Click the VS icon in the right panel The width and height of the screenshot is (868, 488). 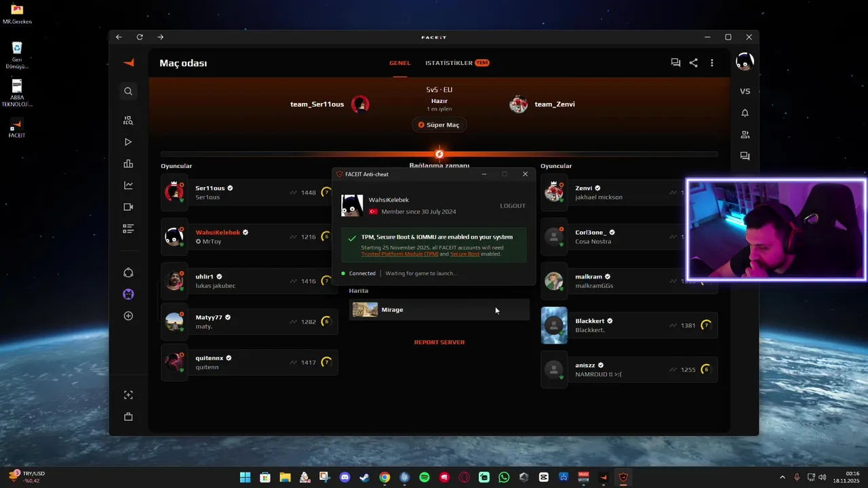click(x=745, y=91)
